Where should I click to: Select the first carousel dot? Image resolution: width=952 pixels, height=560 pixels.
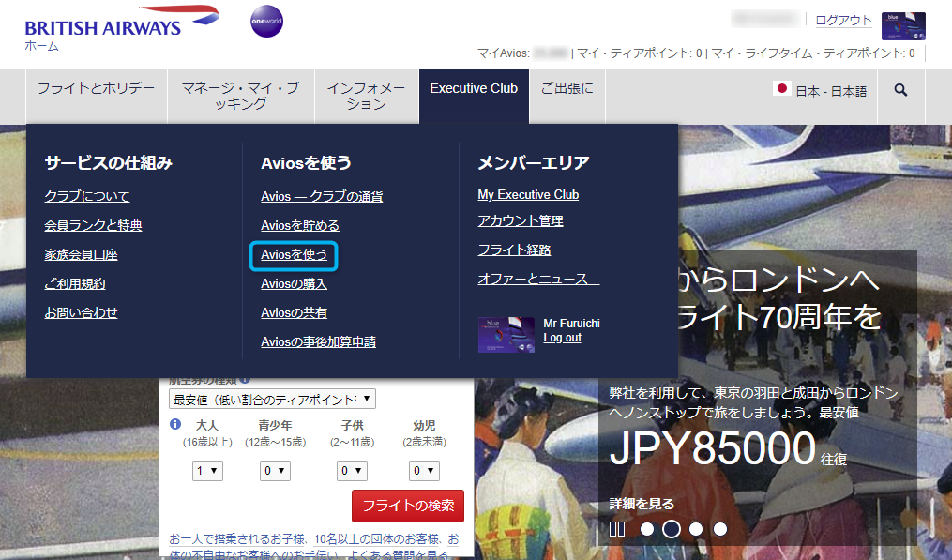tap(647, 529)
